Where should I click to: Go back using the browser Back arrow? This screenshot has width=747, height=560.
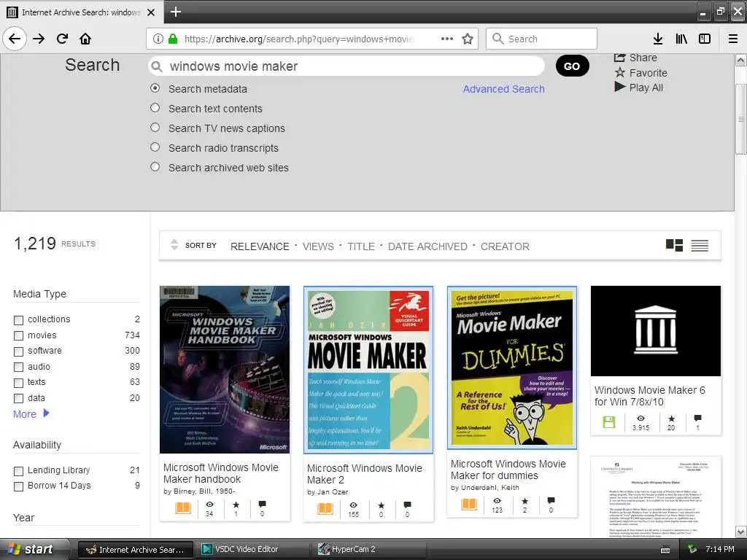tap(15, 39)
